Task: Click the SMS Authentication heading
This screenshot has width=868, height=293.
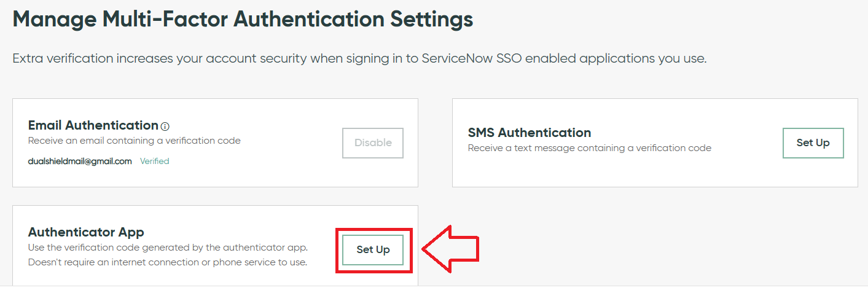Action: (x=529, y=133)
